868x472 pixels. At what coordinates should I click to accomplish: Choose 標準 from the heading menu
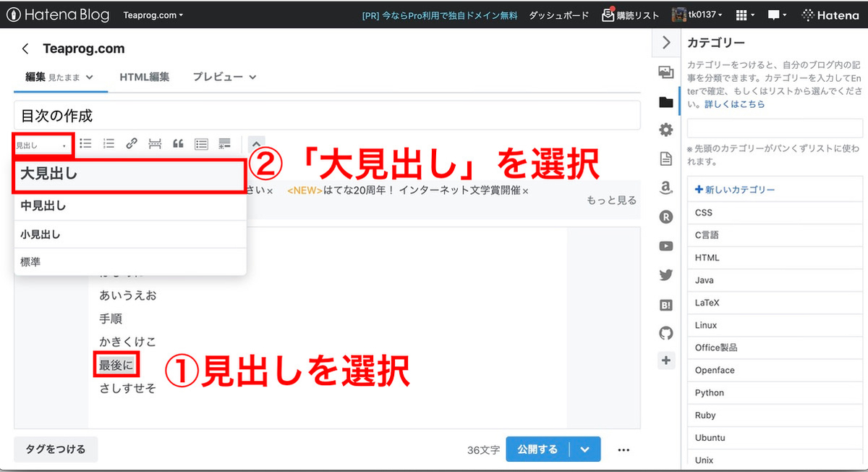pyautogui.click(x=130, y=261)
